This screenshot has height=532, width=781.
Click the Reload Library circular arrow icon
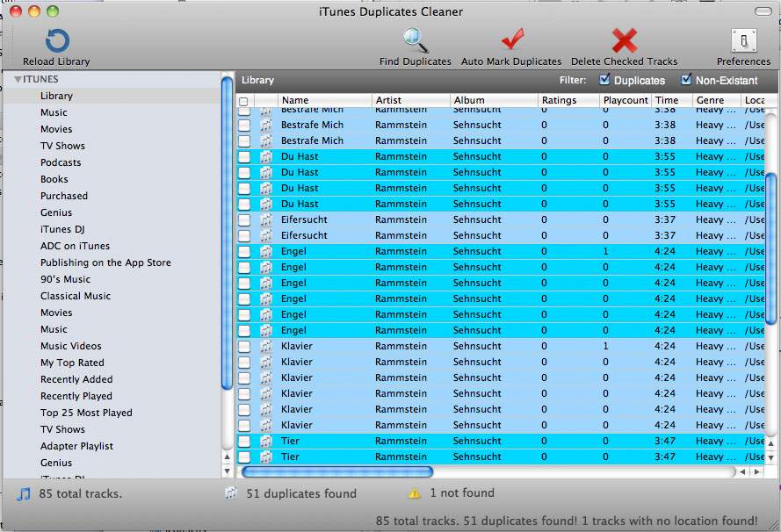57,40
